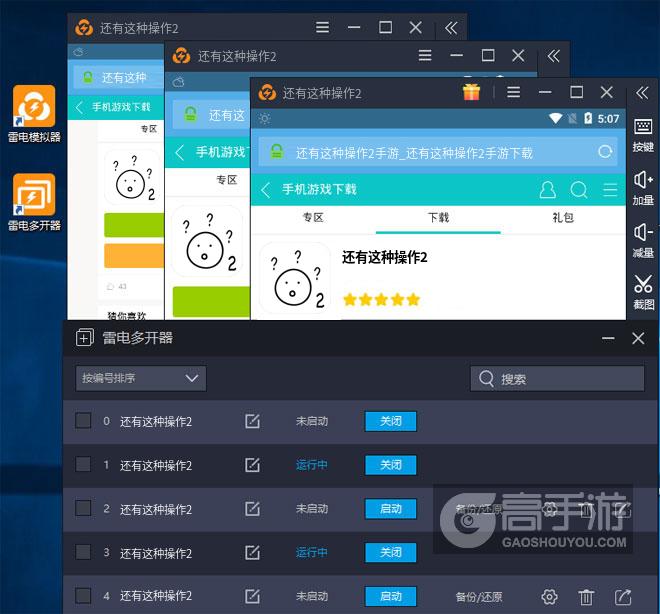
Task: Open the 雷电模拟器 desktop shortcut
Action: click(x=34, y=114)
